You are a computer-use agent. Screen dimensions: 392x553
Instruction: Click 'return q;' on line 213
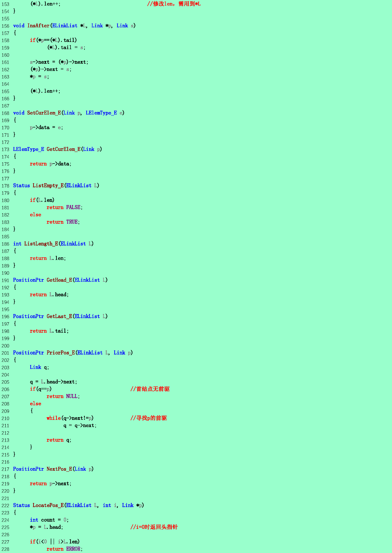tap(59, 440)
